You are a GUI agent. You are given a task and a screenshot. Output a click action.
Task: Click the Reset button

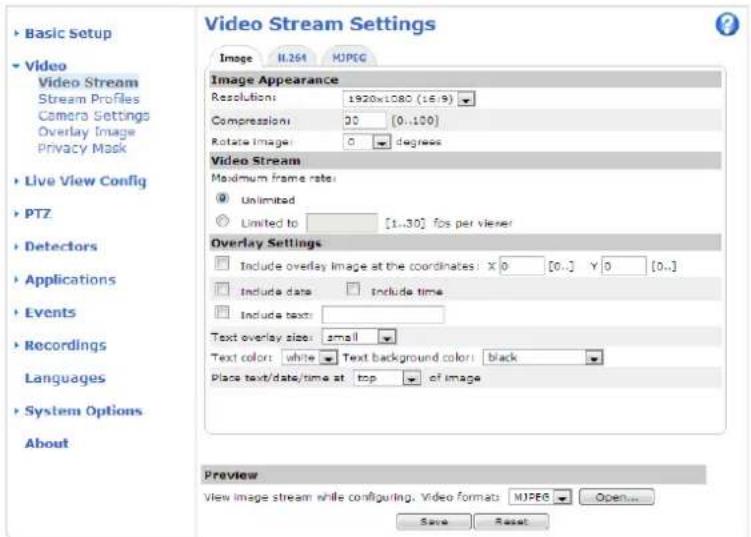(512, 522)
